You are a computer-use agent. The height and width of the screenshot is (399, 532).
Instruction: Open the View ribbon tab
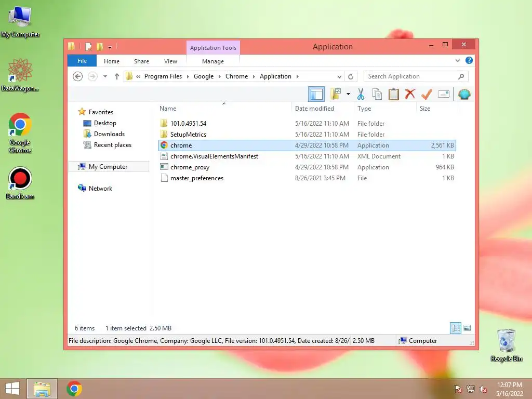click(x=170, y=61)
